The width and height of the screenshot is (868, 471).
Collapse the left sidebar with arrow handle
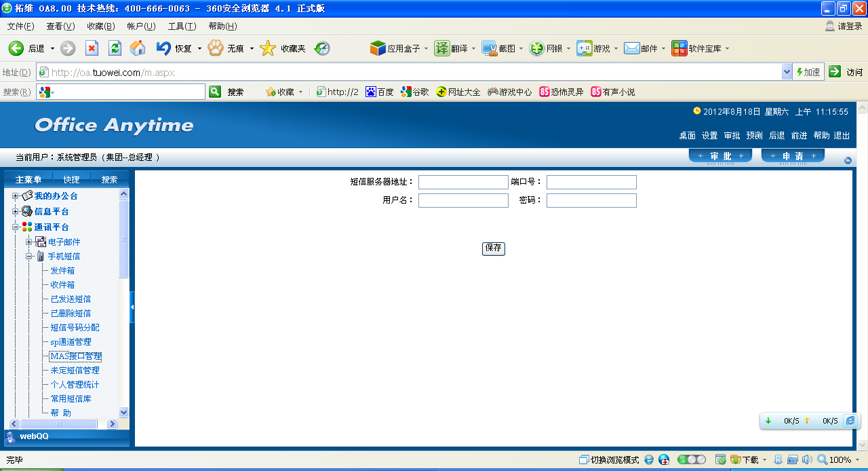132,307
